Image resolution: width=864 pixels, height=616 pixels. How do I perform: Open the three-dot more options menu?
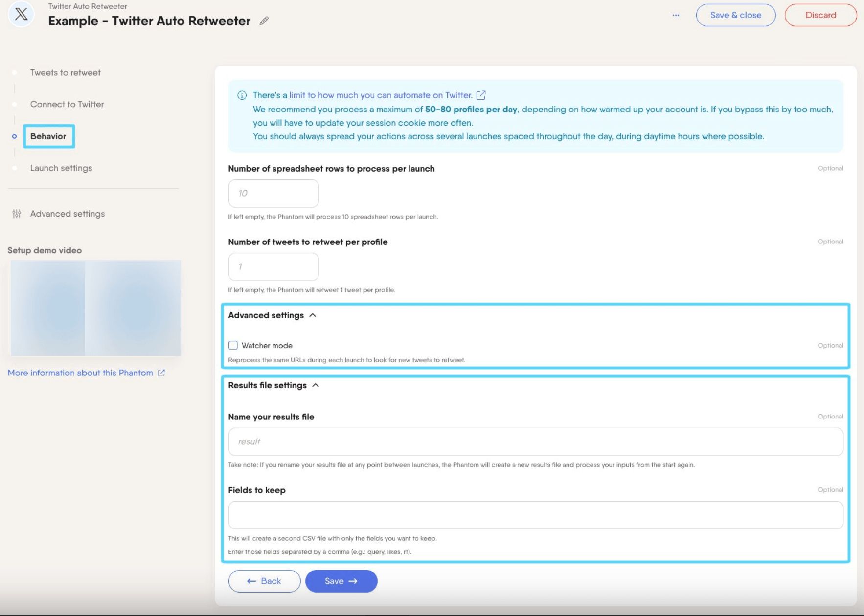coord(676,15)
